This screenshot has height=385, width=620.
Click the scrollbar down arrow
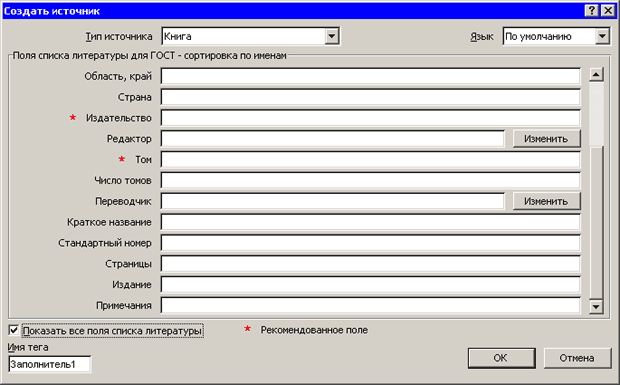[x=596, y=306]
